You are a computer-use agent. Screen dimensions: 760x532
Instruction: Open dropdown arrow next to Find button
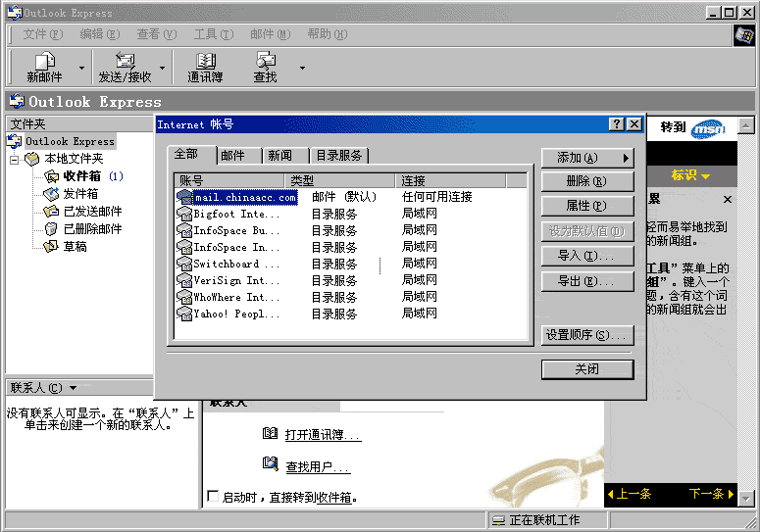coord(302,68)
